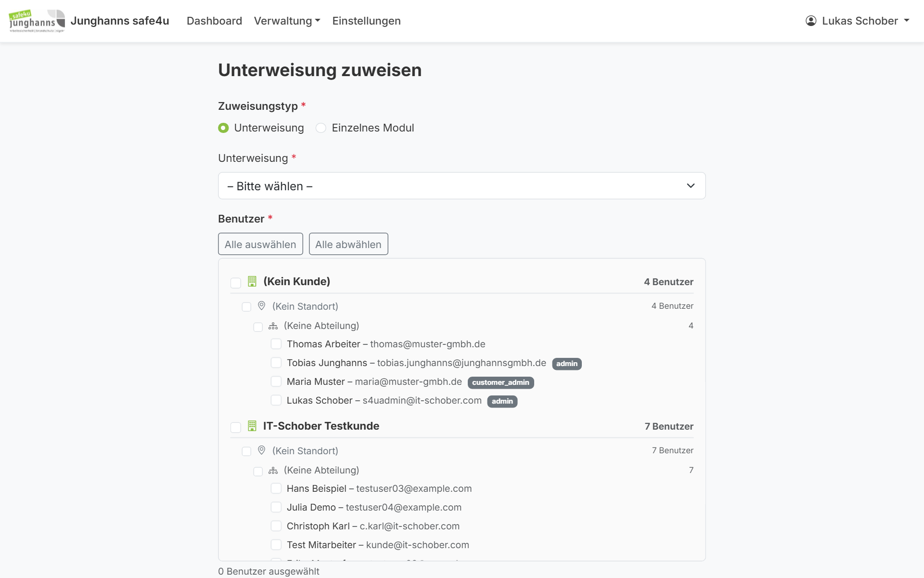Viewport: 924px width, 578px height.
Task: Open the Lukas Schober account menu
Action: (x=858, y=21)
